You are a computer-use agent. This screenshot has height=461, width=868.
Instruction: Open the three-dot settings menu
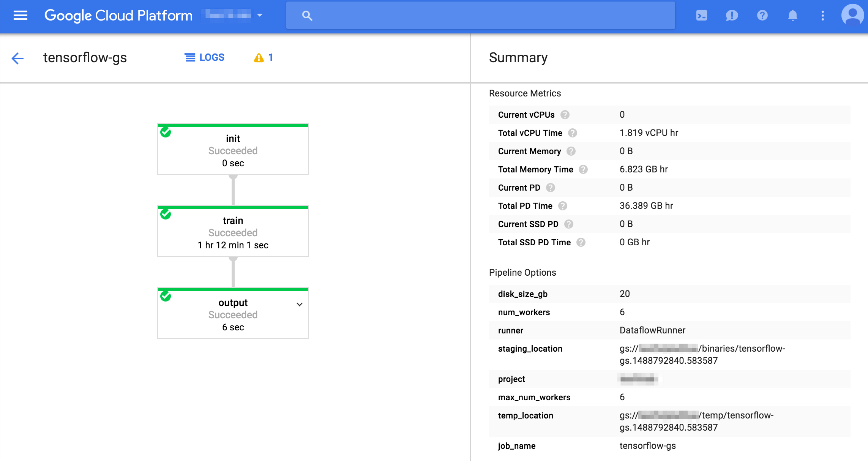pos(822,16)
